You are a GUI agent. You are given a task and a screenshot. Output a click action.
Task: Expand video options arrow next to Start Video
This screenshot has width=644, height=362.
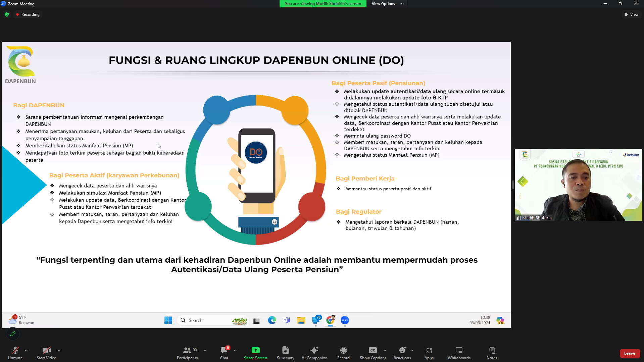click(59, 350)
